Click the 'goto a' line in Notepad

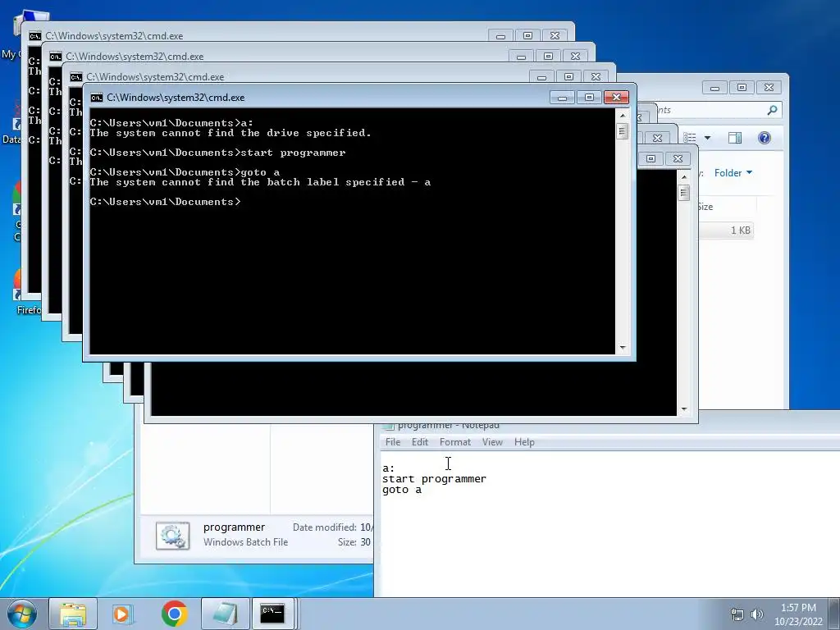(402, 490)
